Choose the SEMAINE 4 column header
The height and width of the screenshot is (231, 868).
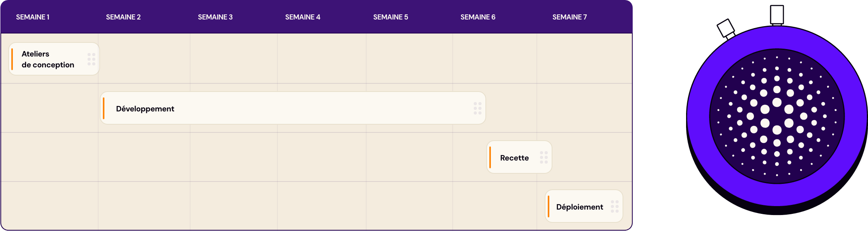[x=303, y=17]
